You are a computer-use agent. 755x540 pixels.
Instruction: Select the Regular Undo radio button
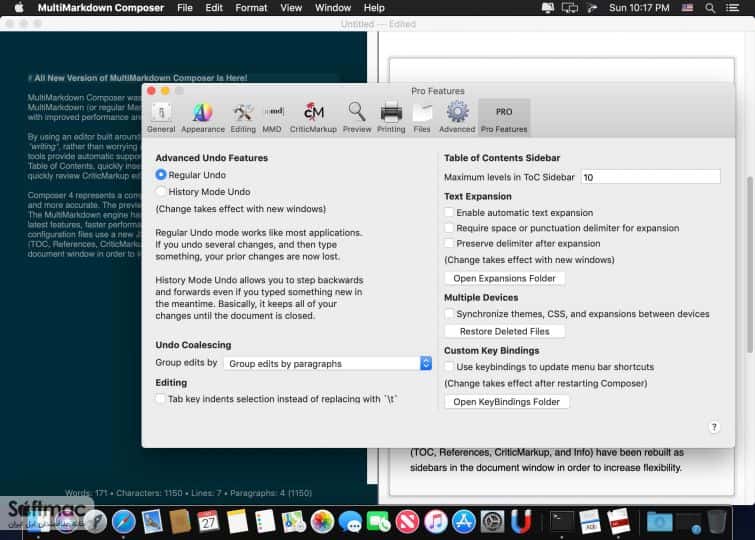click(x=161, y=175)
